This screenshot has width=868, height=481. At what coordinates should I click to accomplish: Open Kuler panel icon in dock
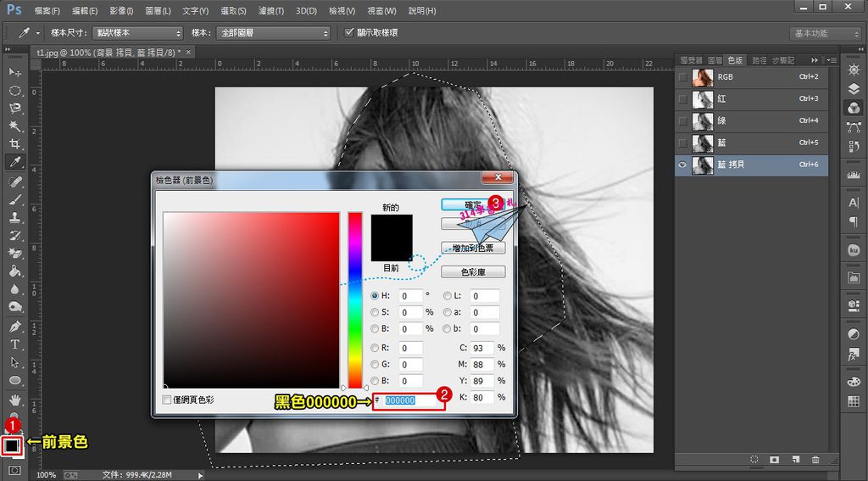(854, 250)
